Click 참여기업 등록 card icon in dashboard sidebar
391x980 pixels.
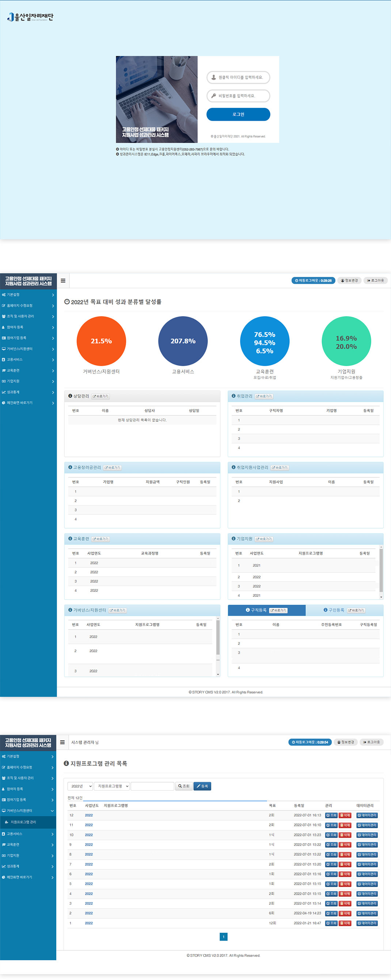tap(3, 338)
